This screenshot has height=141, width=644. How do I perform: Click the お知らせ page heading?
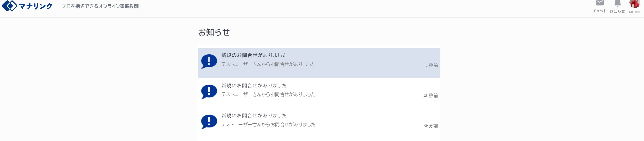(x=214, y=32)
